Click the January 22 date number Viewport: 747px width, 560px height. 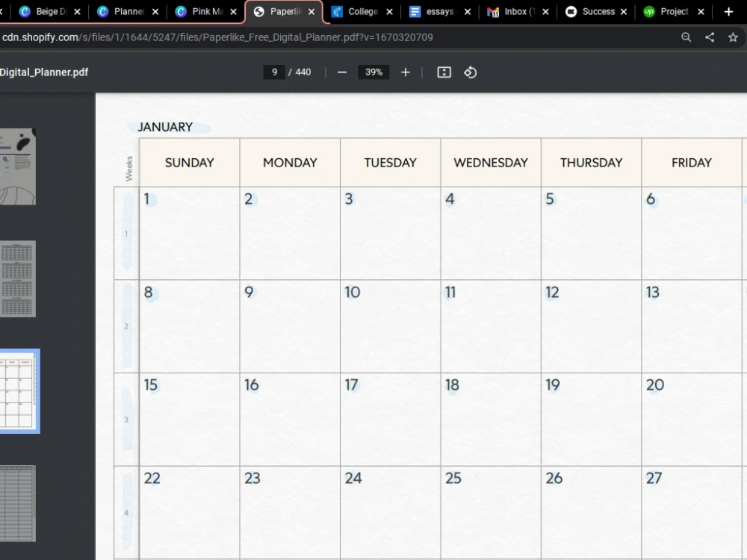coord(152,478)
